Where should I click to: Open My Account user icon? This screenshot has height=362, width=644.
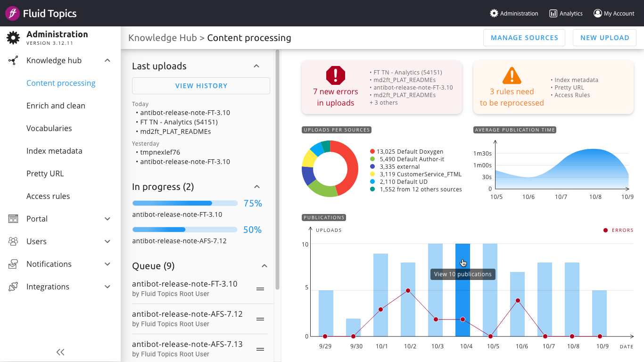598,13
